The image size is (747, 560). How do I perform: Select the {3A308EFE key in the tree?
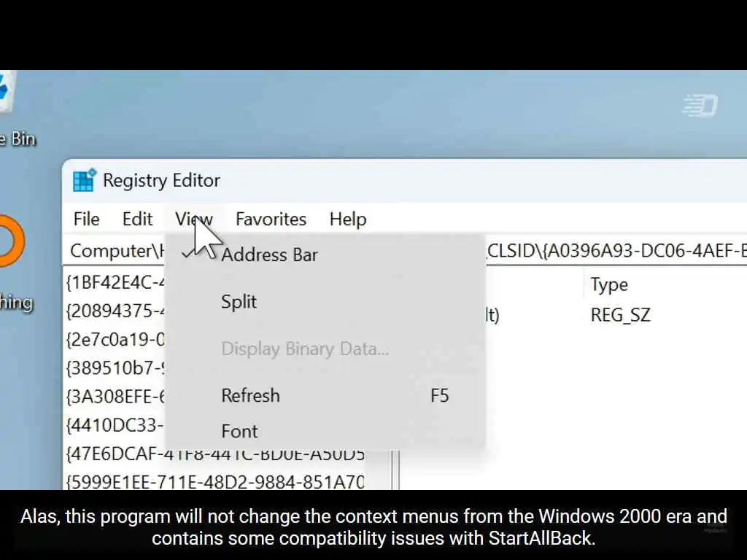tap(115, 397)
